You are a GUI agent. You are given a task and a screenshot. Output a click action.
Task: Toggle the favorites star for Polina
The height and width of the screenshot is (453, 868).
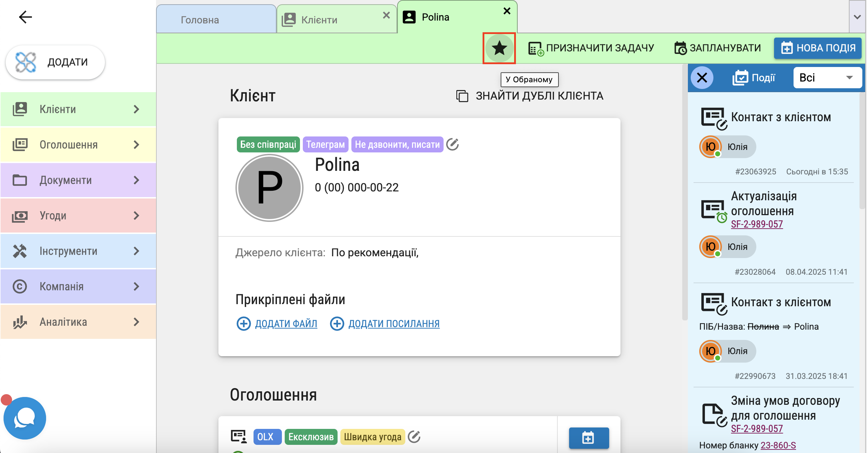499,48
